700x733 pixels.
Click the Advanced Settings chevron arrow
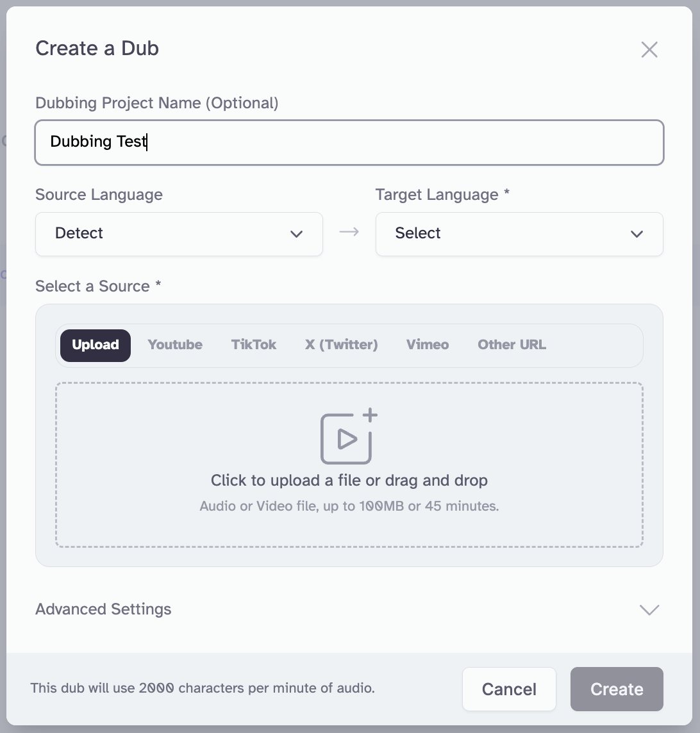[x=649, y=609]
